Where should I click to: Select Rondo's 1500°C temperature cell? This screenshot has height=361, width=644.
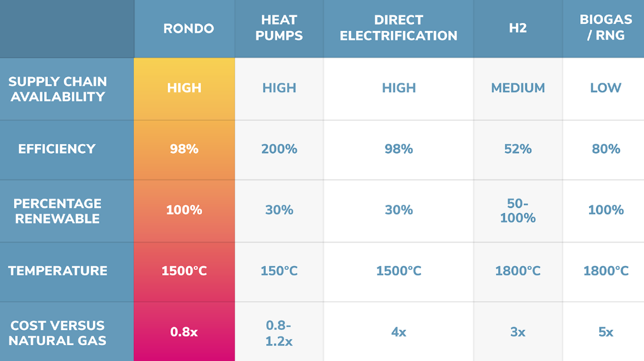pyautogui.click(x=184, y=271)
